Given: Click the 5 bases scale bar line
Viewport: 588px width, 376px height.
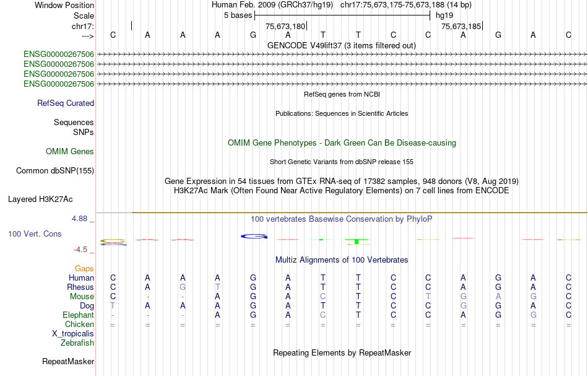Looking at the screenshot, I should 342,15.
